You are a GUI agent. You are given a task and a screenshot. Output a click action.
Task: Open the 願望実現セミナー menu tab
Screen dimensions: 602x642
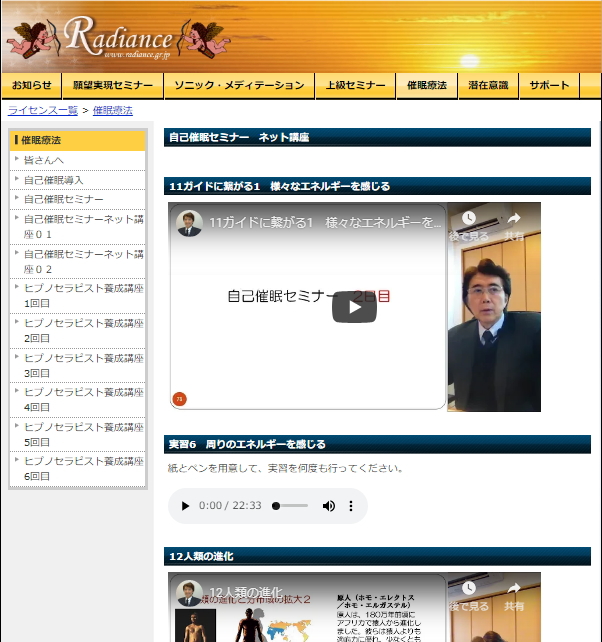[113, 86]
